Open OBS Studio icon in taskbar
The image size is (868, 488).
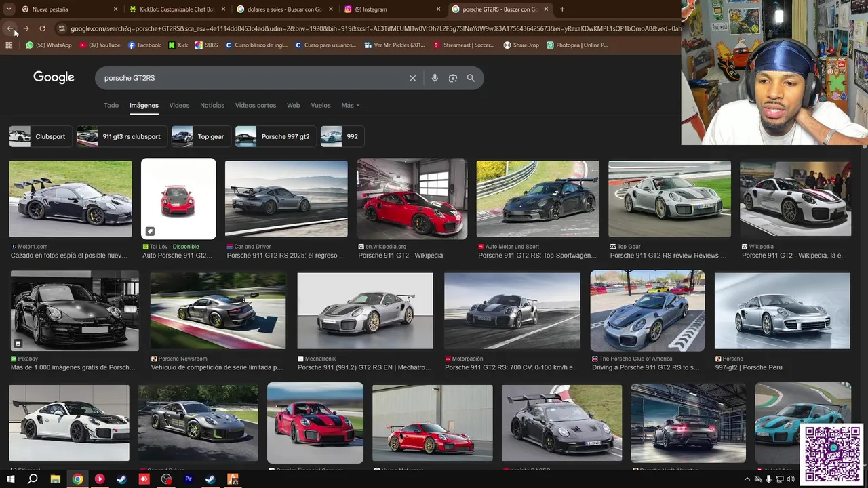point(167,479)
